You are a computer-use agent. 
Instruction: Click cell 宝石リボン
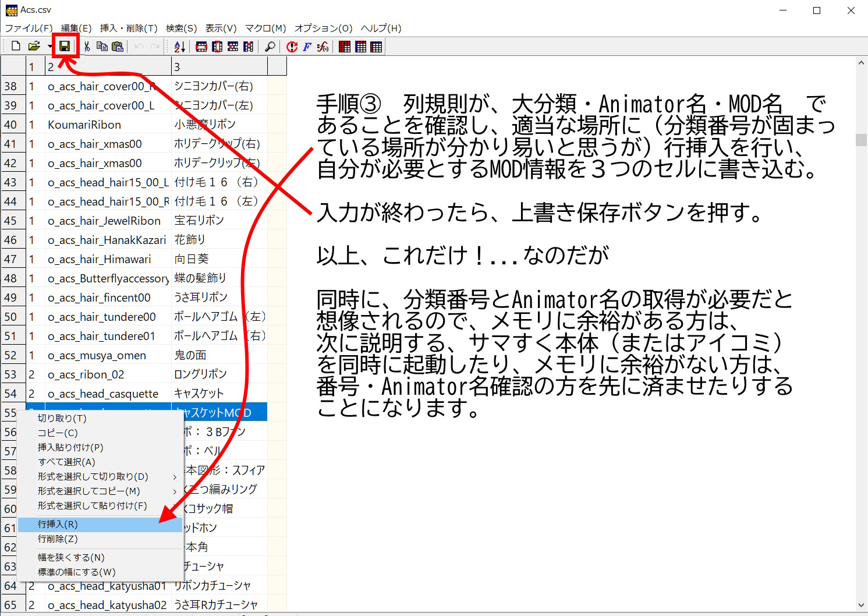click(219, 221)
